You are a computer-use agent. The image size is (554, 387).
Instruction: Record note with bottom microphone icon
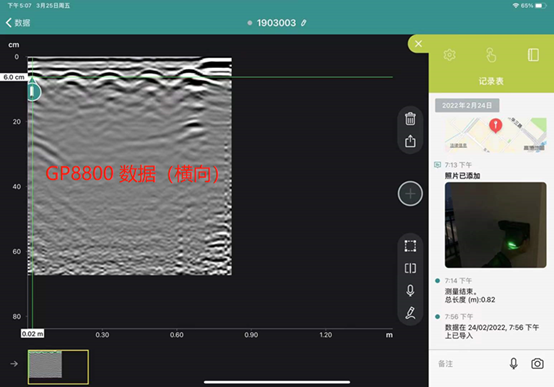(514, 364)
